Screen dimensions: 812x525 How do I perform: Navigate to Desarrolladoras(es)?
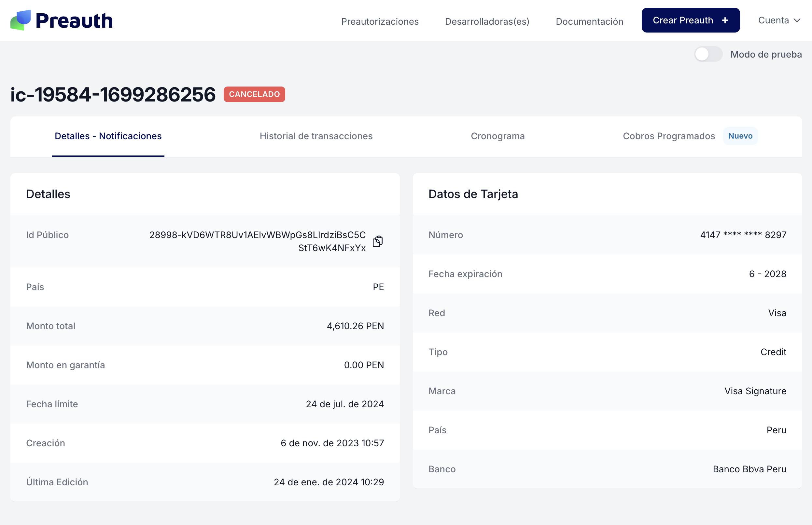487,21
